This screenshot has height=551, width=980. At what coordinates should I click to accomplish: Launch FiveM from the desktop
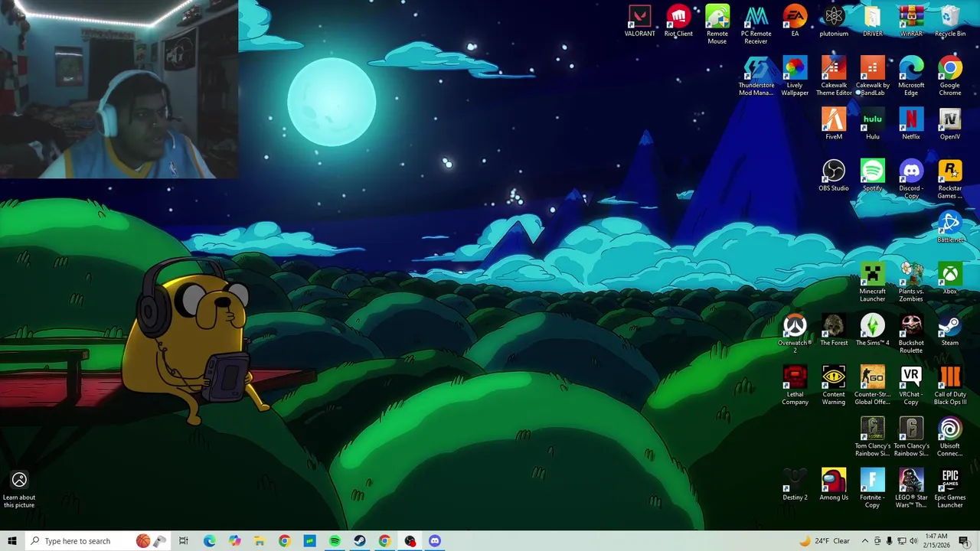click(834, 124)
